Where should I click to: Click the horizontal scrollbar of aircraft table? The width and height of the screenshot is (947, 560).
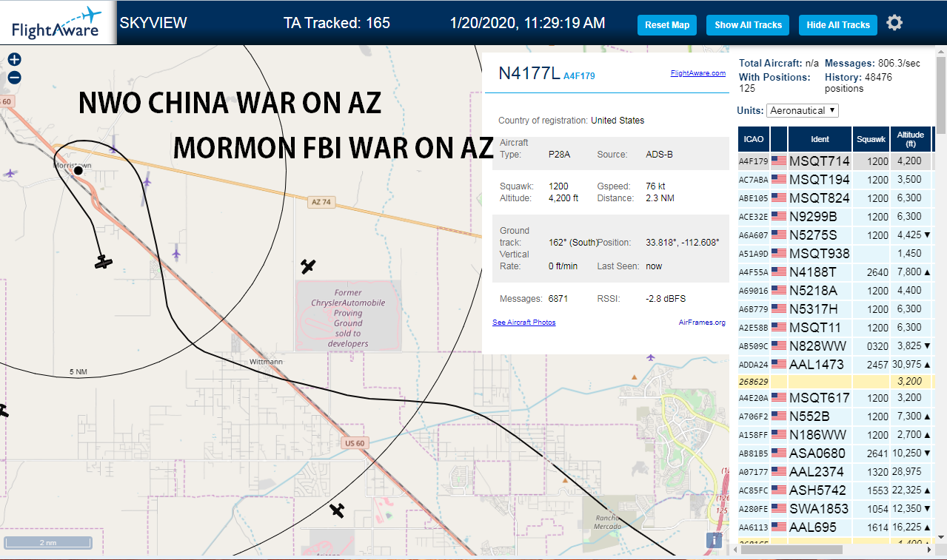[x=791, y=550]
